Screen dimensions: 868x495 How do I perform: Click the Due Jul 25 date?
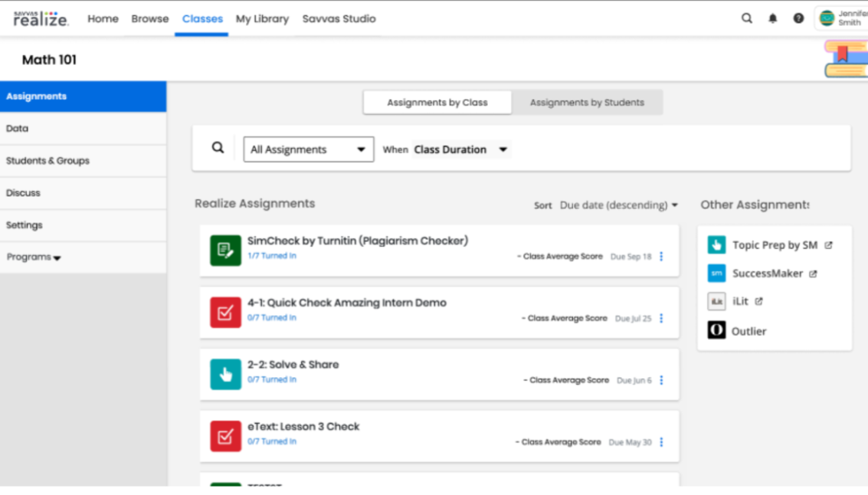634,319
